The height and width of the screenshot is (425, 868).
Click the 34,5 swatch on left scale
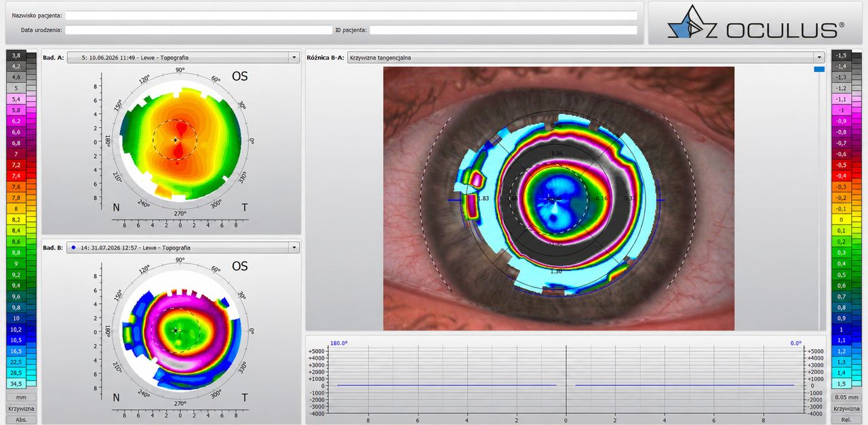(x=16, y=384)
